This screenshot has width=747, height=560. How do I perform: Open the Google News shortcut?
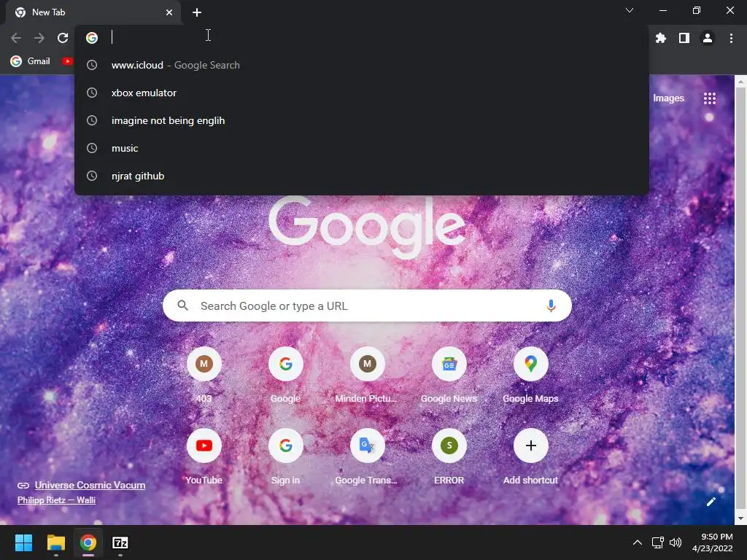click(449, 376)
